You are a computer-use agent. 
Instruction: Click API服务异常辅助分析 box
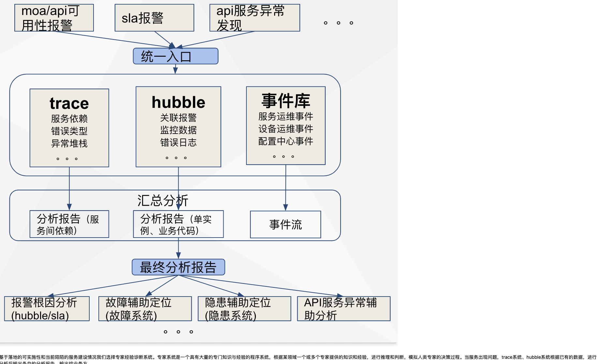(x=344, y=309)
